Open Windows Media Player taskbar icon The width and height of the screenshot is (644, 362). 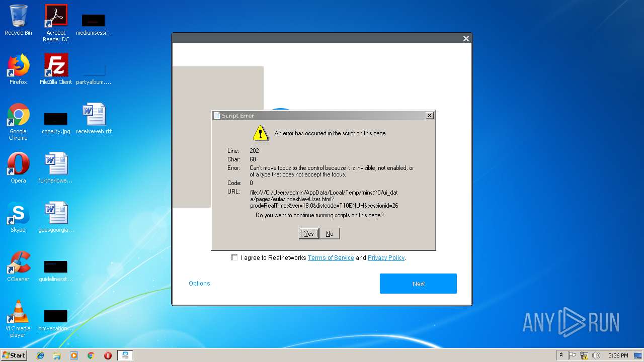coord(74,355)
